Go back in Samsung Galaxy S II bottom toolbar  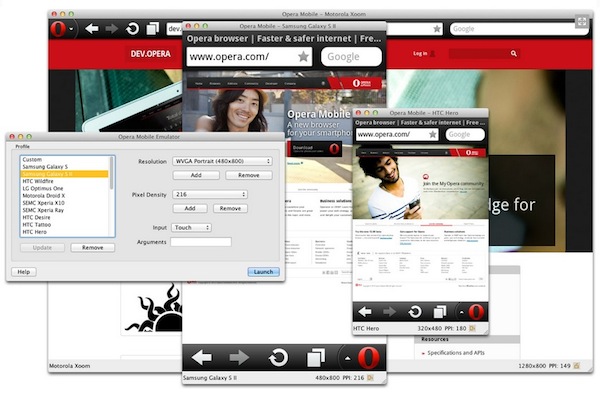[202, 358]
